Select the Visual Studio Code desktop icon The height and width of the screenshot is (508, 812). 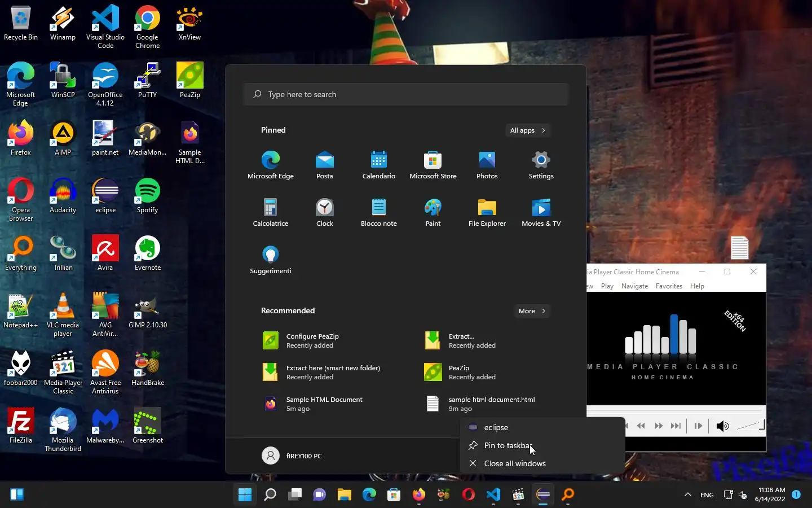click(105, 27)
